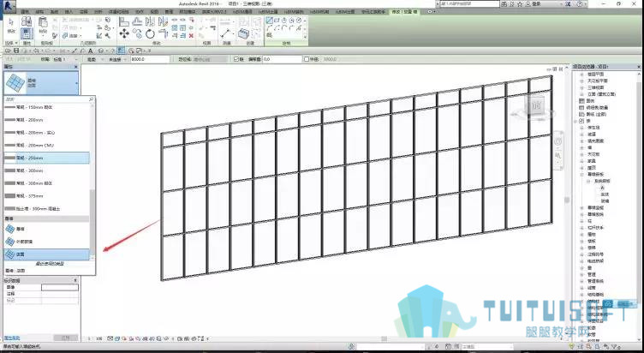Click the Create Similar tool icon
This screenshot has width=644, height=353.
pyautogui.click(x=243, y=33)
